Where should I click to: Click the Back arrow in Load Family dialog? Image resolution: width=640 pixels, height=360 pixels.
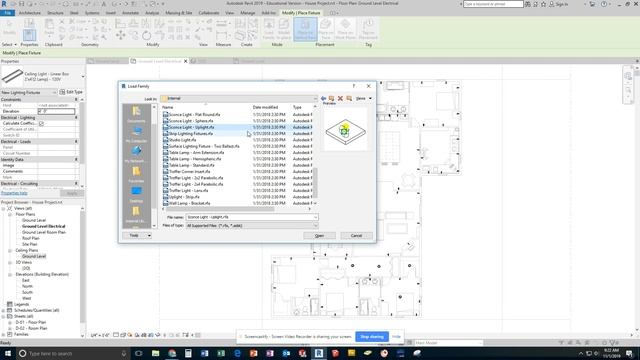click(x=323, y=98)
